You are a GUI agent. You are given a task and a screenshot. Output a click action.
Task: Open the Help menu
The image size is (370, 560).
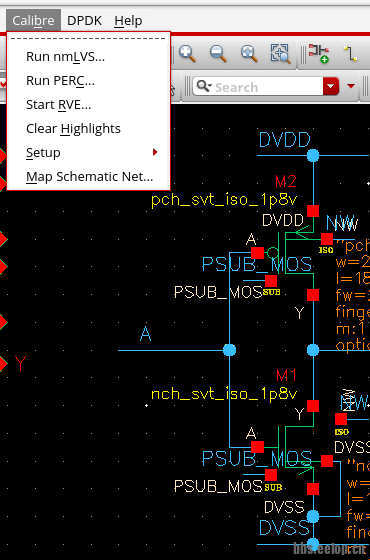click(128, 21)
